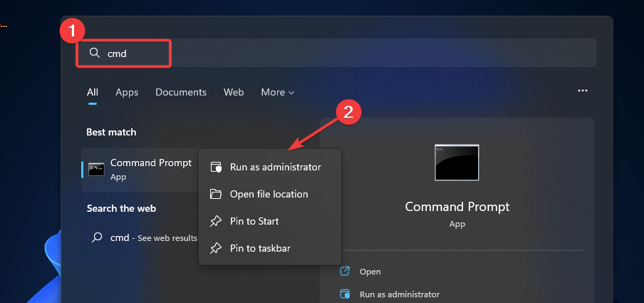Click the Command Prompt title in details pane
Screen dimensions: 644x303
457,206
